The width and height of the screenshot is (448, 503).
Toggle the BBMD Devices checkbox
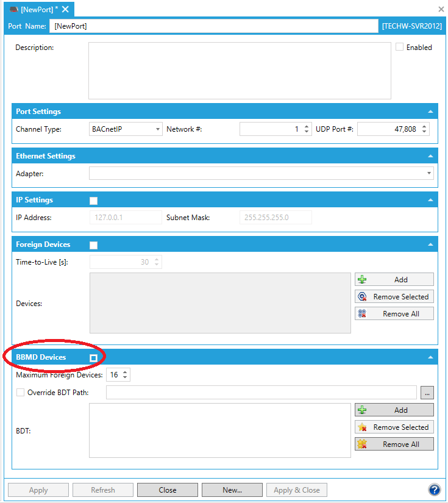93,358
